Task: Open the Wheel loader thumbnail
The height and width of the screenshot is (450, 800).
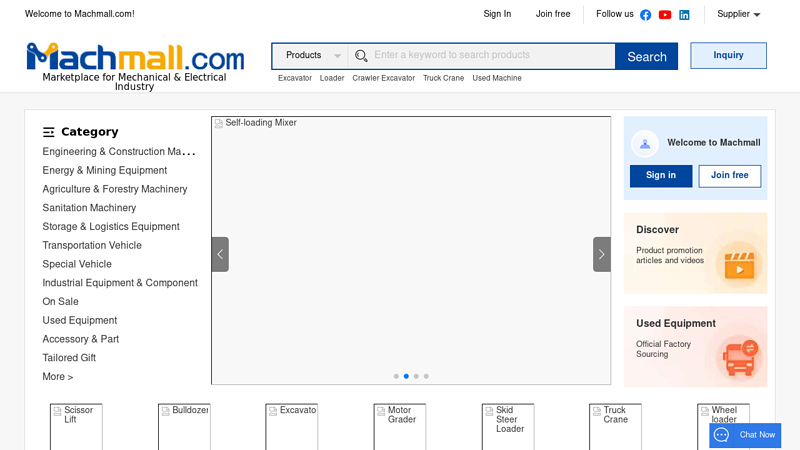Action: tap(723, 414)
